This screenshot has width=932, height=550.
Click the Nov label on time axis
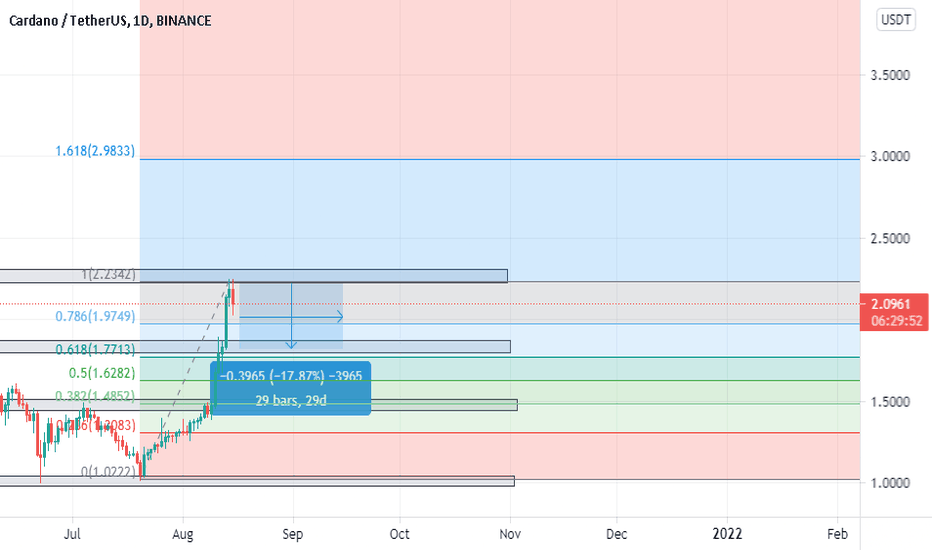[510, 534]
